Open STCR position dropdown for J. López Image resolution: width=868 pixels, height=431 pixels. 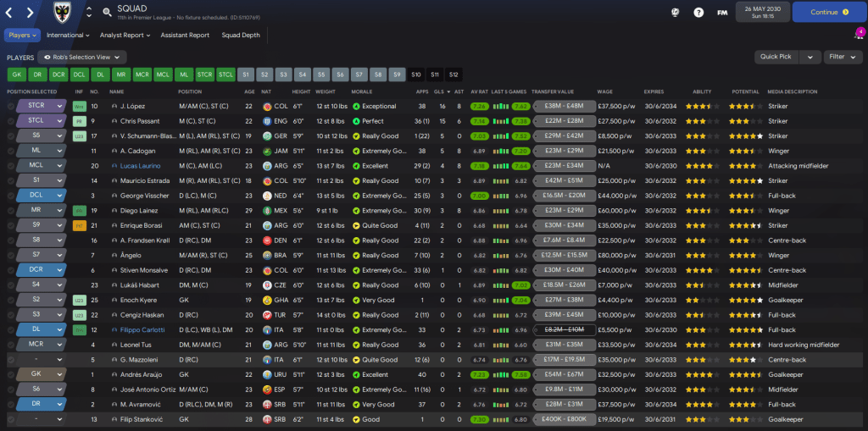pos(41,107)
